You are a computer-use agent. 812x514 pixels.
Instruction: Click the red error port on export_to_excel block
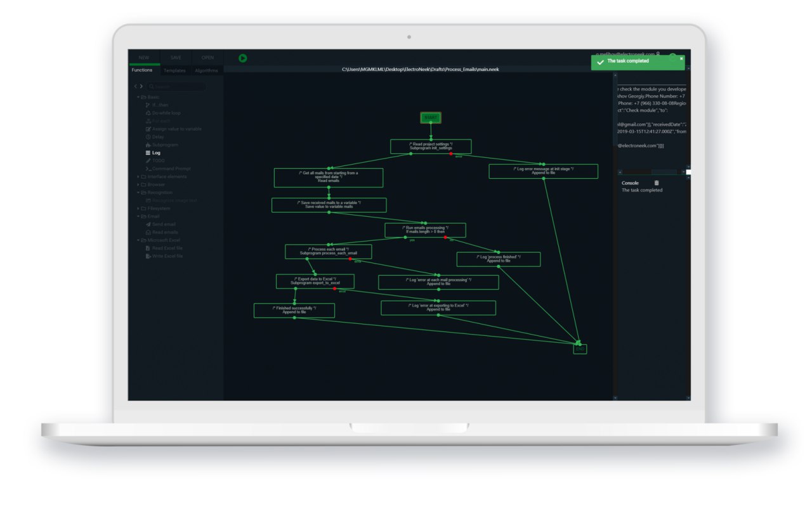click(x=334, y=289)
